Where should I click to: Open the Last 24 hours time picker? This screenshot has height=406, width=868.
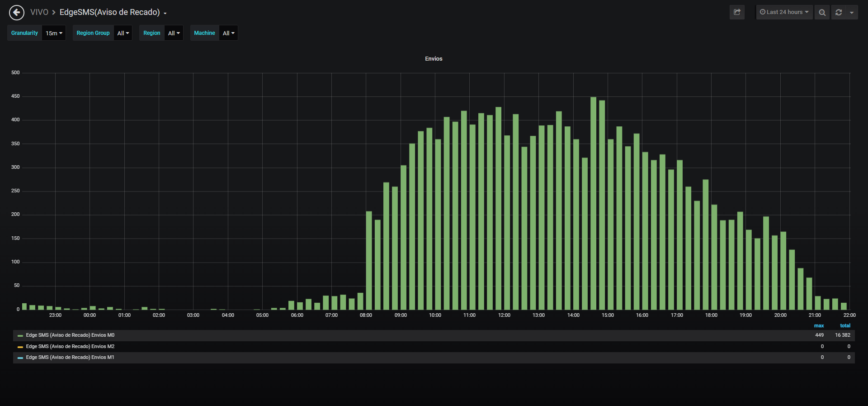click(784, 12)
